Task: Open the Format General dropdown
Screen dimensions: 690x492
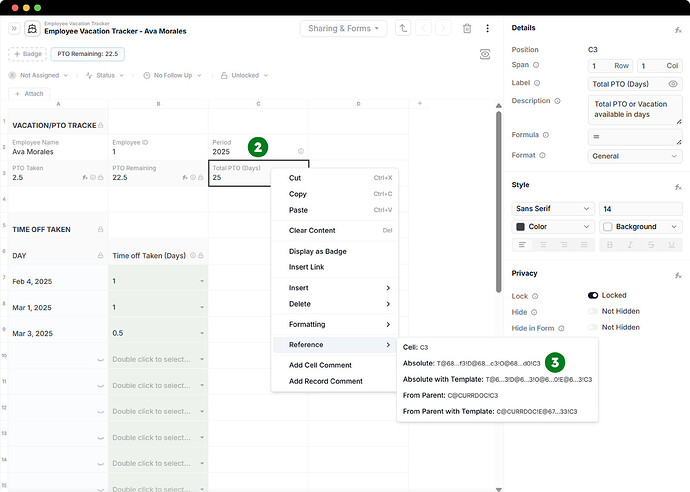Action: pyautogui.click(x=634, y=156)
